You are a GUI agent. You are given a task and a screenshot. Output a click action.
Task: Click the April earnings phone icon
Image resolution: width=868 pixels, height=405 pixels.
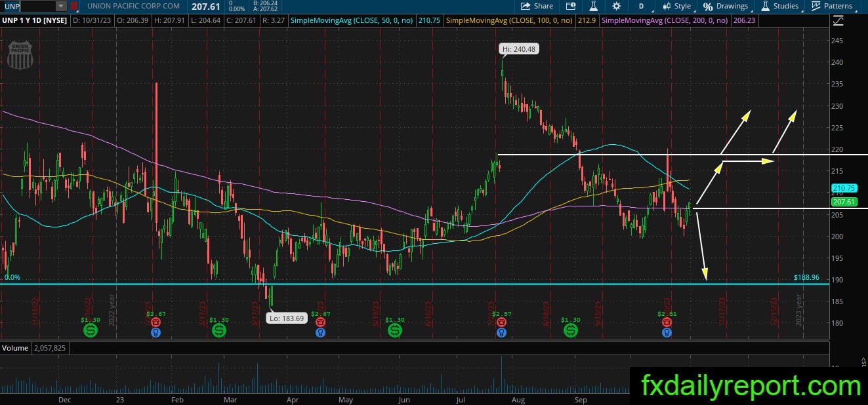pos(320,322)
